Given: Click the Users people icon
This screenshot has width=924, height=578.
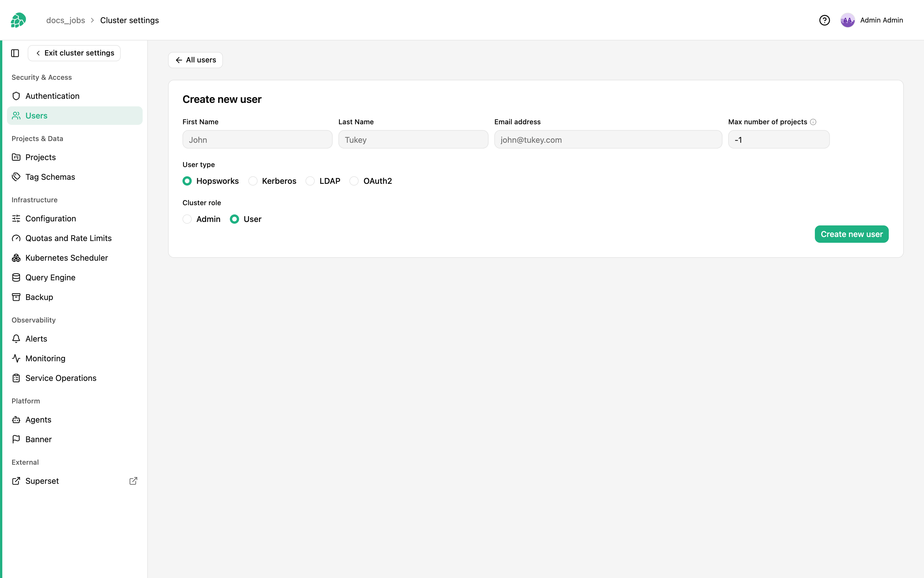Looking at the screenshot, I should (16, 115).
